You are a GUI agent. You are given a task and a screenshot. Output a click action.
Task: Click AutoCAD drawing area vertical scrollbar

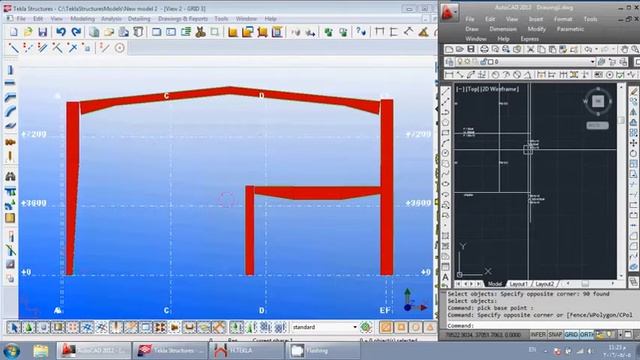(621, 182)
